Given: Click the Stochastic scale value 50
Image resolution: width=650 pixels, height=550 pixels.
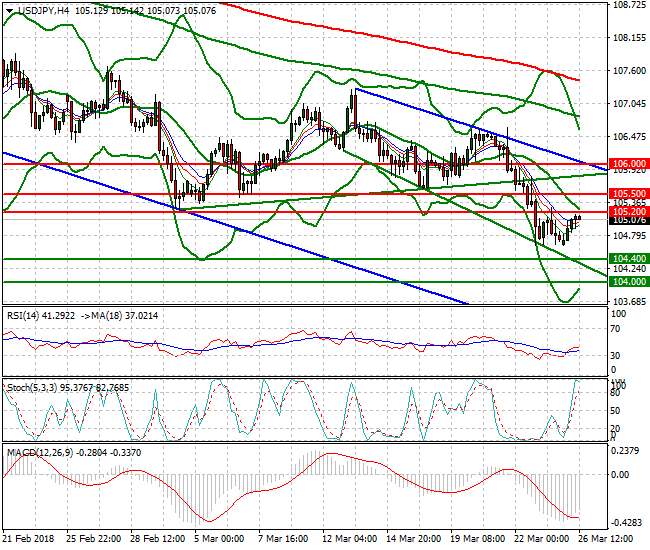Looking at the screenshot, I should point(616,411).
